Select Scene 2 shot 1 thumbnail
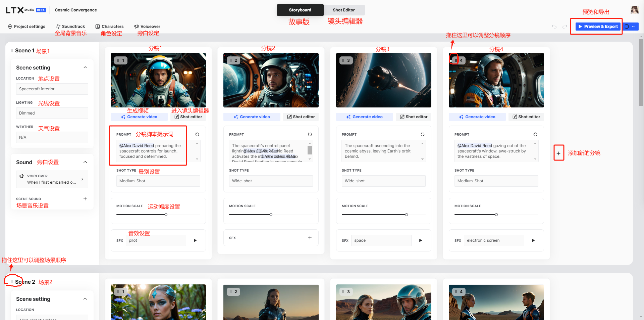The width and height of the screenshot is (644, 320). click(158, 302)
